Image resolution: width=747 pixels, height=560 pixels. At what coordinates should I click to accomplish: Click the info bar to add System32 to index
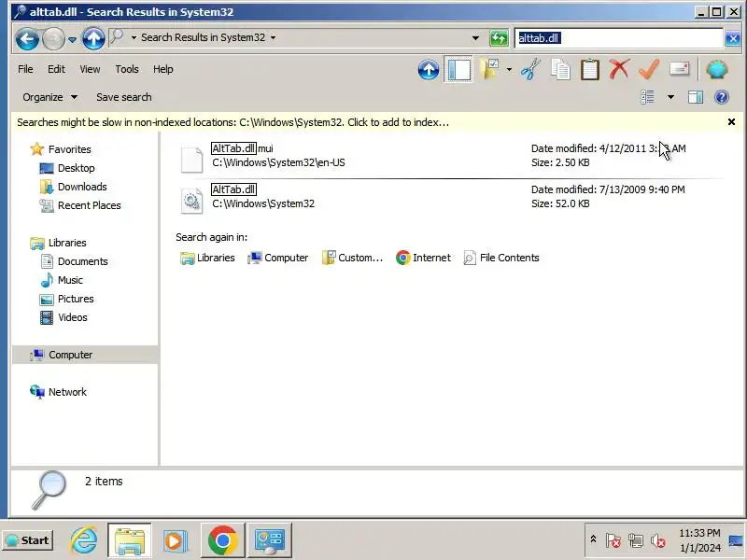233,122
